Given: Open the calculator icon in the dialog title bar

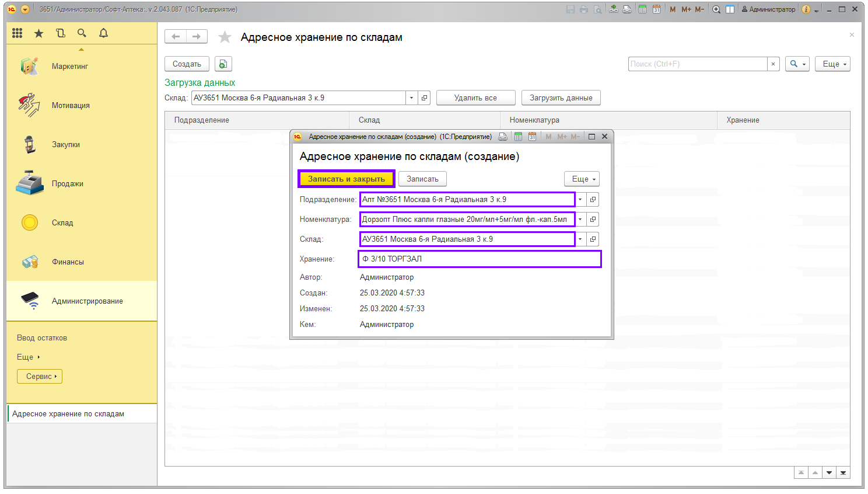Looking at the screenshot, I should coord(518,137).
